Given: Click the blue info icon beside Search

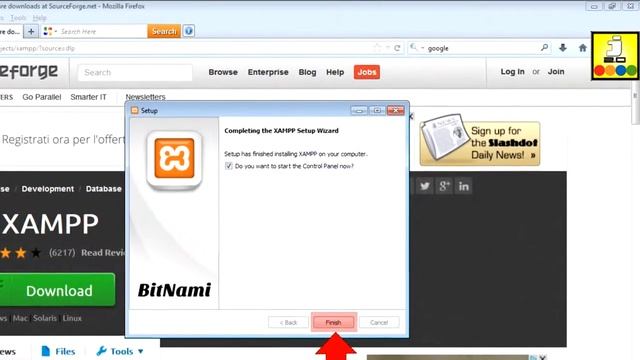Looking at the screenshot, I should [189, 31].
